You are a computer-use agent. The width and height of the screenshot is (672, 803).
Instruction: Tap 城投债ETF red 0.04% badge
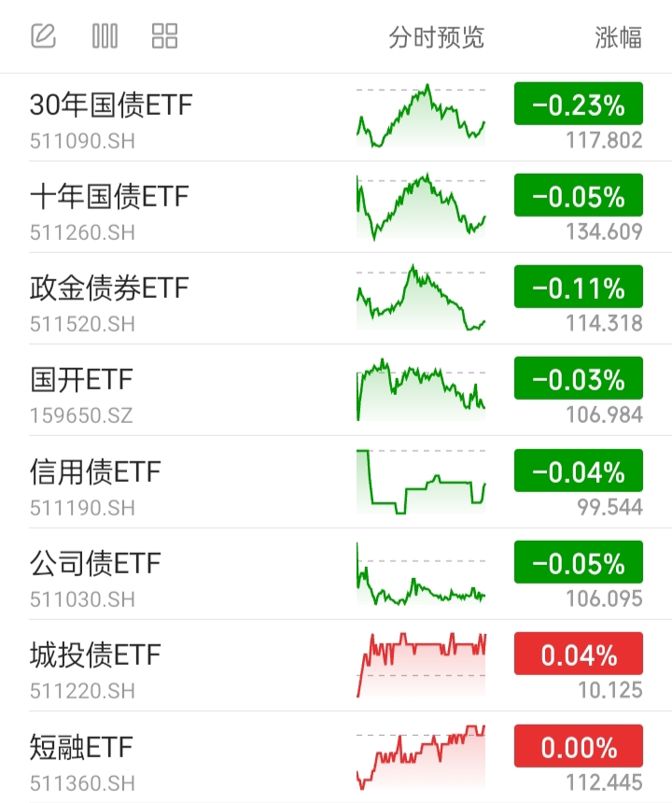pyautogui.click(x=579, y=655)
